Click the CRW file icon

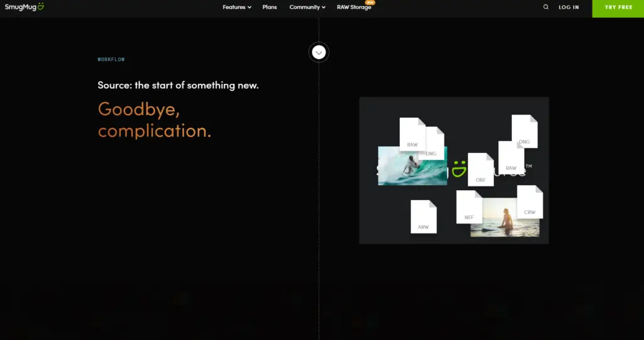coord(530,202)
